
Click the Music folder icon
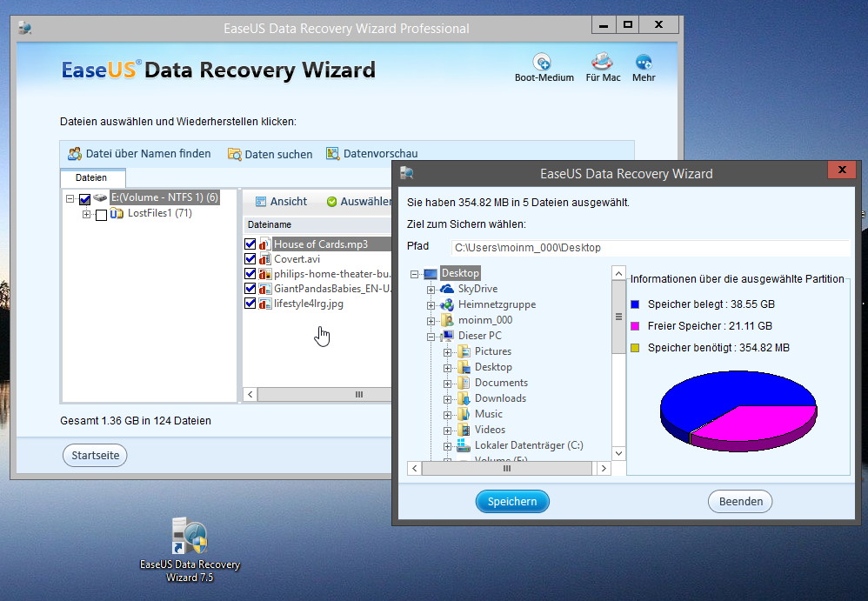coord(464,414)
